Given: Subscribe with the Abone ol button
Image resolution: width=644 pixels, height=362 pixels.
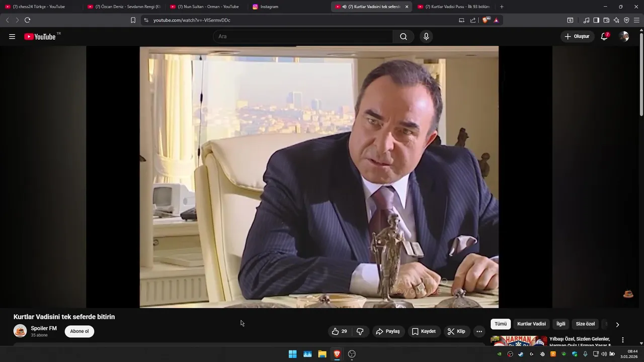Looking at the screenshot, I should point(79,331).
